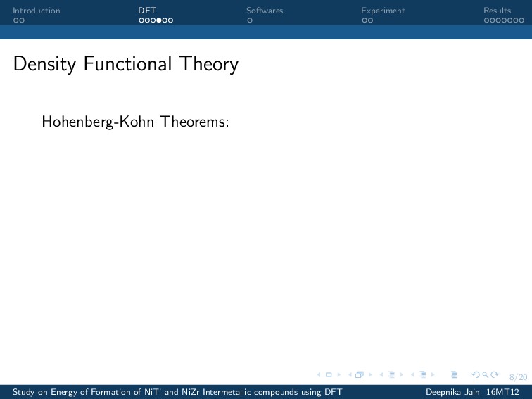Viewport: 532px width, 399px height.
Task: Click the subsection lines navigation icon
Action: (391, 374)
